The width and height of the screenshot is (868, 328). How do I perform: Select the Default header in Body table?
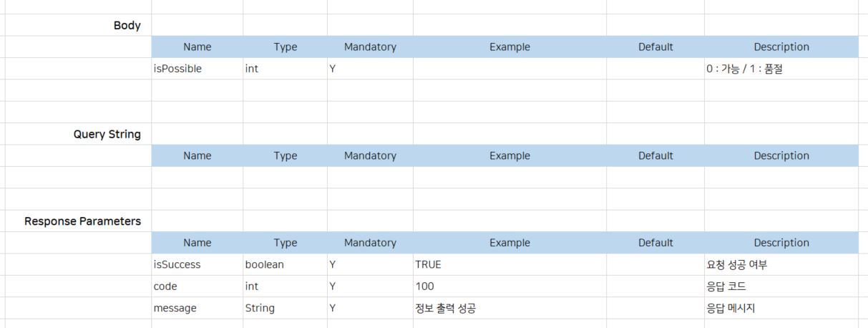coord(655,47)
